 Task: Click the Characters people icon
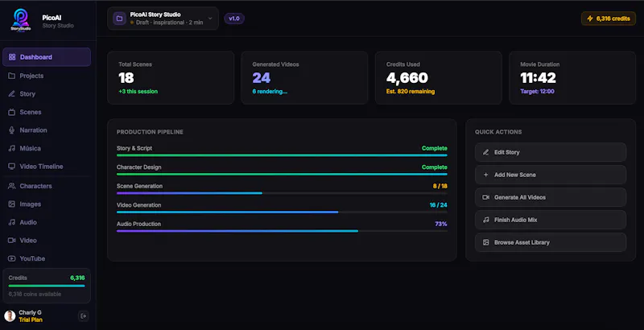coord(12,186)
